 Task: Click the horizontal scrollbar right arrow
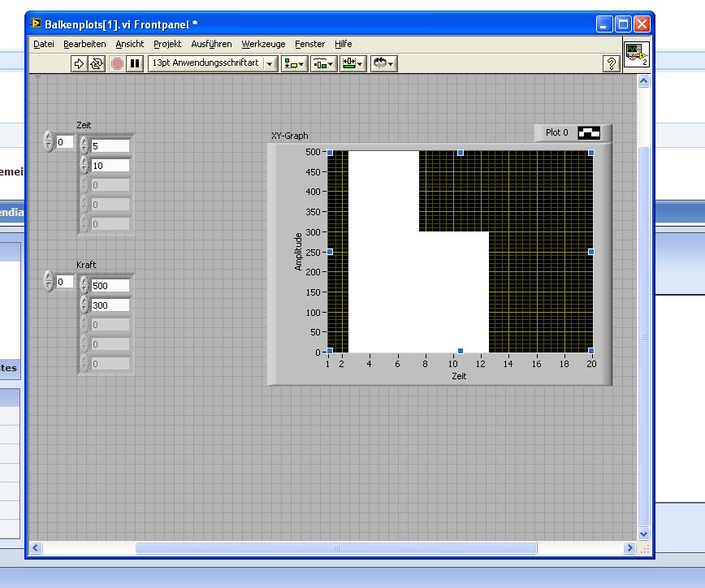pyautogui.click(x=629, y=547)
